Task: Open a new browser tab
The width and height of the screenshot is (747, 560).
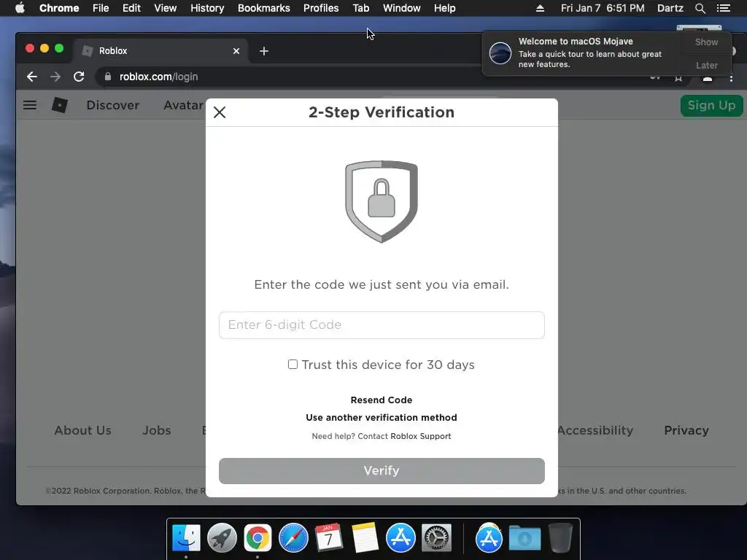Action: pos(264,51)
